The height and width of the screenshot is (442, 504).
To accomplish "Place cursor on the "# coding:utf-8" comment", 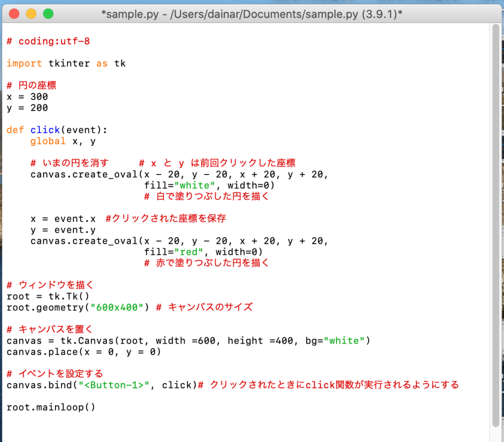I will point(48,41).
